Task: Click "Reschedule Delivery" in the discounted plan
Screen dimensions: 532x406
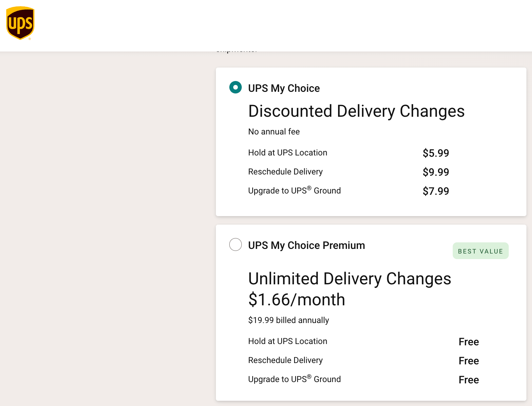Action: [285, 172]
